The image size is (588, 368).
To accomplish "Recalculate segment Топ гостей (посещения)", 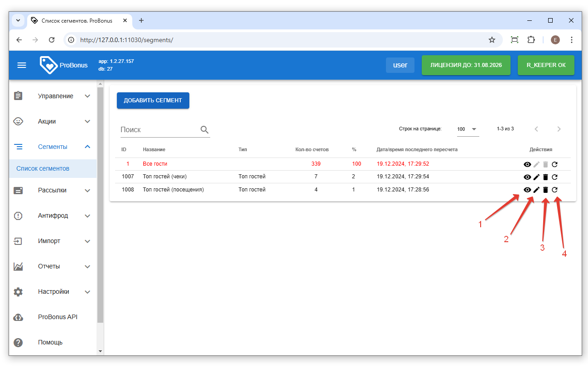I will click(x=554, y=190).
